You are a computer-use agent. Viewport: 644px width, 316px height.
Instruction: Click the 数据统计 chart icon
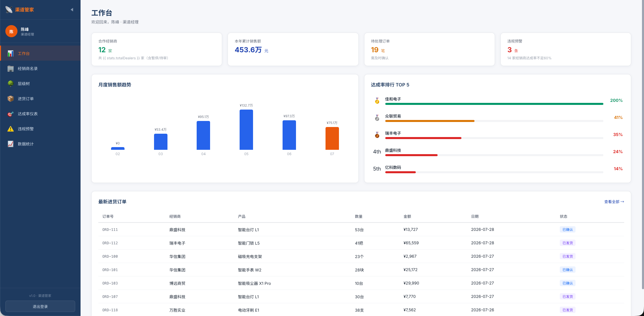pos(11,144)
